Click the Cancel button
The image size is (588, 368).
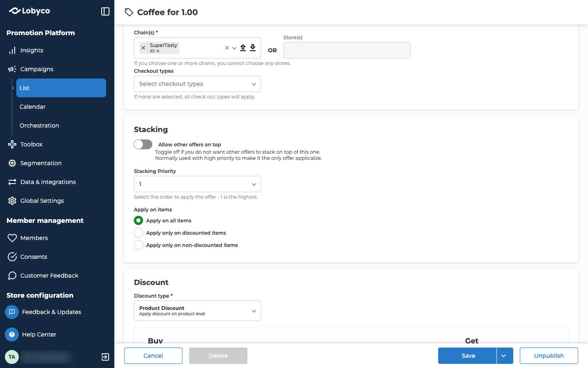[x=153, y=356]
